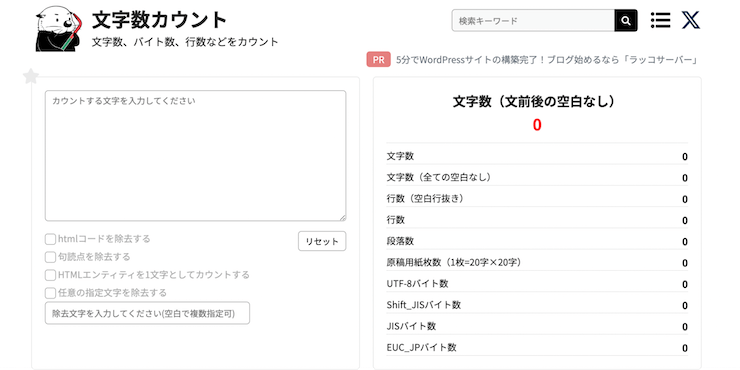Click the Shift_JISバイト数 row label

coord(423,305)
